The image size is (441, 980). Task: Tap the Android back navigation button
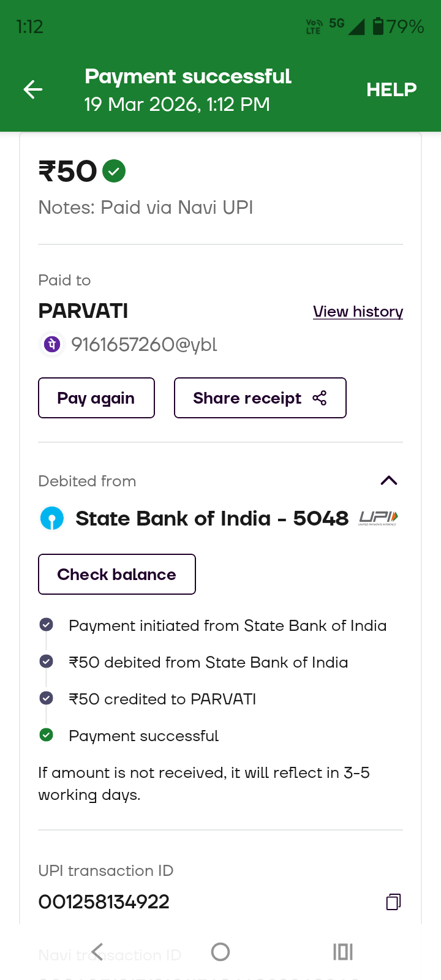pyautogui.click(x=97, y=952)
